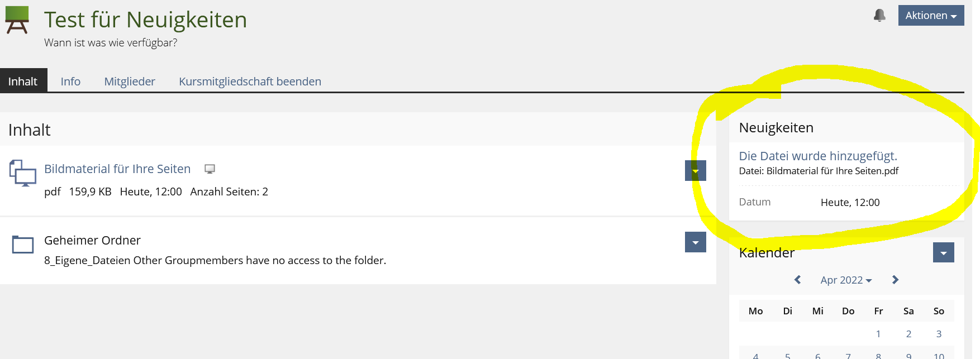Open the Apr 2022 month selector
Viewport: 980px width, 359px height.
846,280
